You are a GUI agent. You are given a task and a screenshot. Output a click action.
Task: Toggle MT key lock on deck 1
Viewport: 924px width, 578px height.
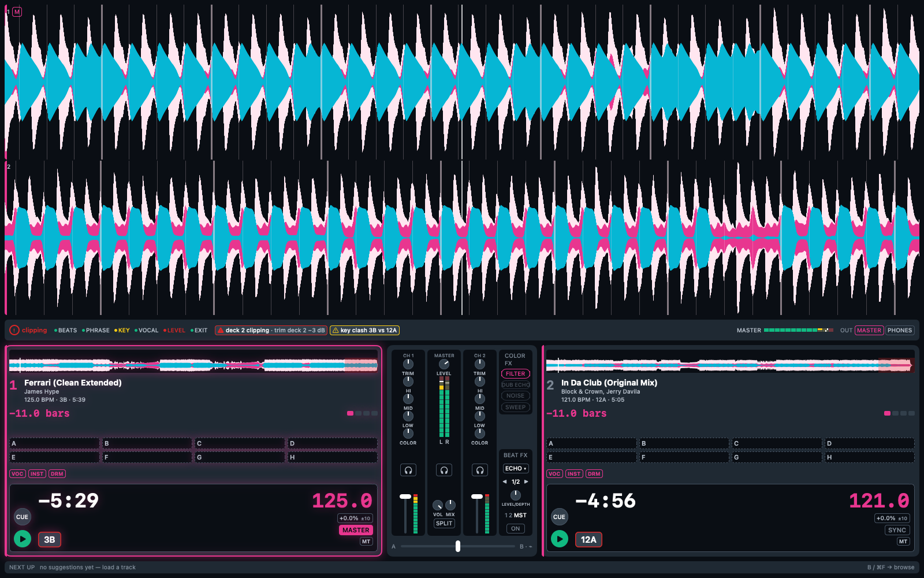click(366, 542)
